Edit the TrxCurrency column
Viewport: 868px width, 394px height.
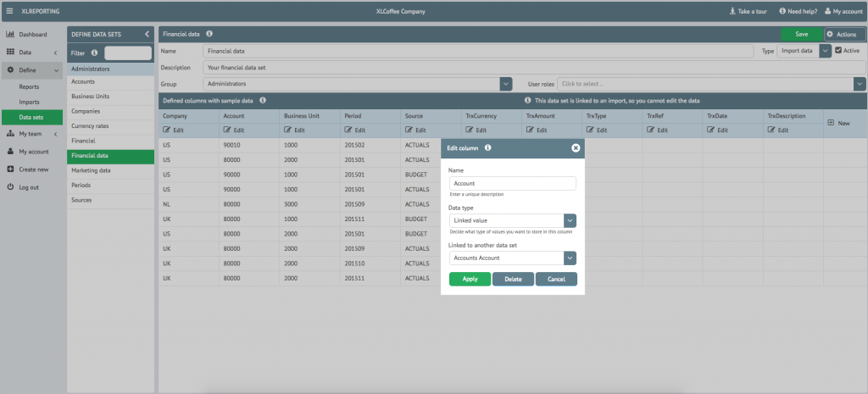[476, 130]
